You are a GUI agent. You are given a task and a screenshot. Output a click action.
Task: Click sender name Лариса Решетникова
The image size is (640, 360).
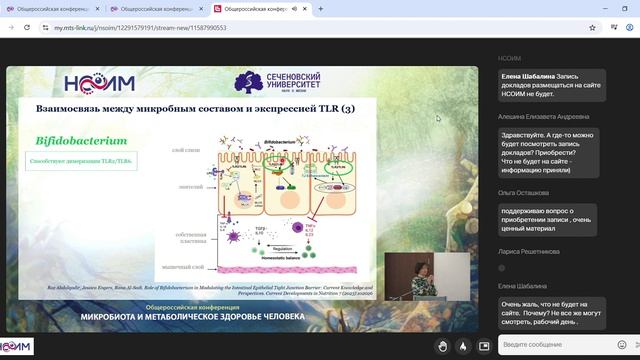pos(529,251)
